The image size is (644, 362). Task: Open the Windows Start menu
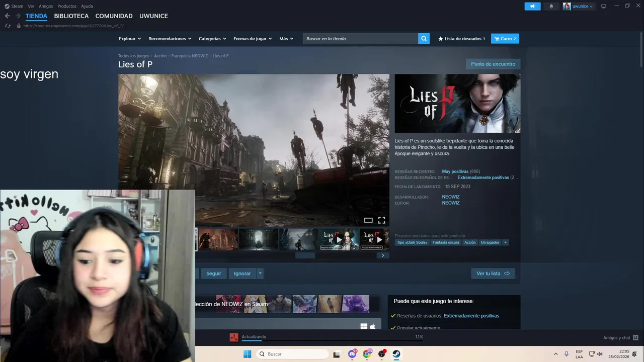pyautogui.click(x=247, y=354)
